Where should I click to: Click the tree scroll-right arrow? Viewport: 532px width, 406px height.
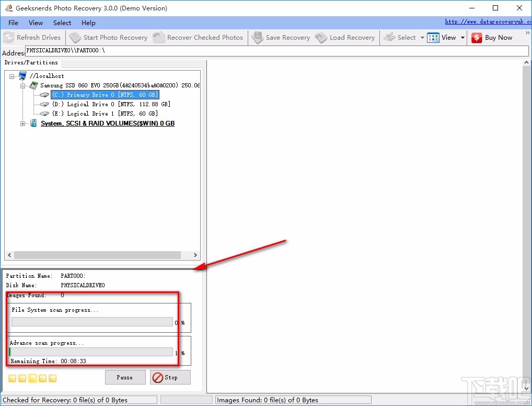[x=195, y=255]
